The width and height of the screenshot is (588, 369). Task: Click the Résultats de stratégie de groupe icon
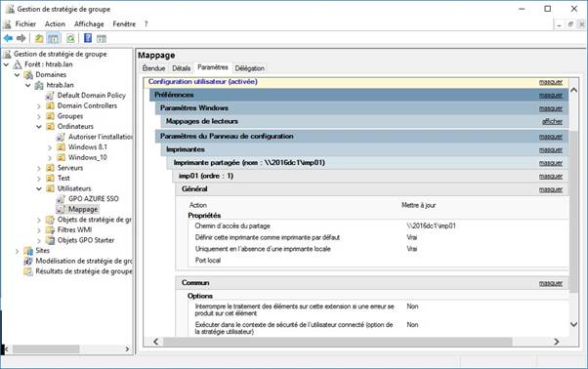point(28,271)
